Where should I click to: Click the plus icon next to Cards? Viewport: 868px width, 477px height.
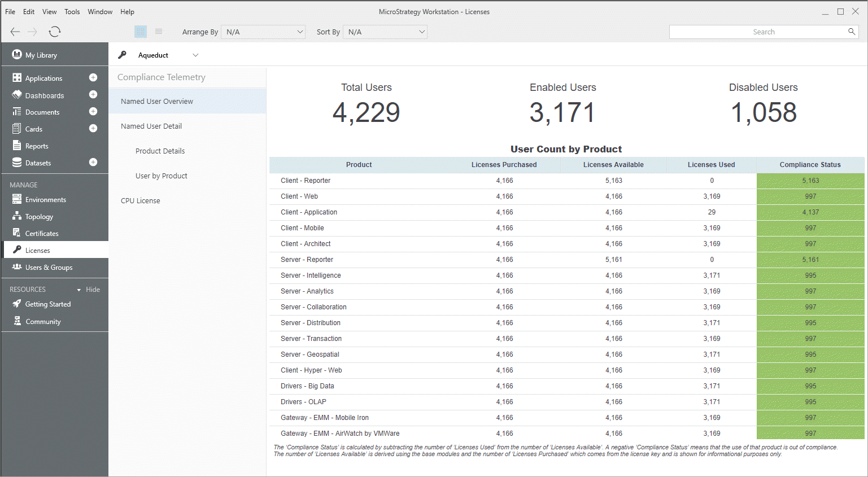point(93,129)
